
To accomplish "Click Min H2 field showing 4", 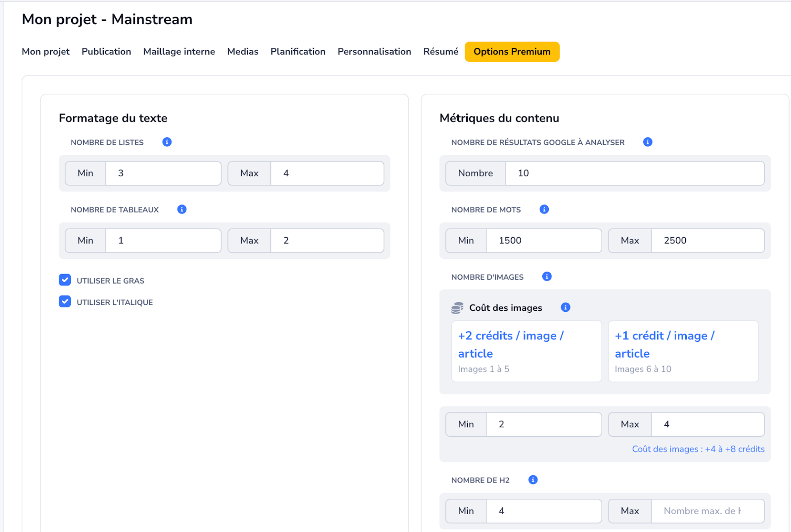I will click(x=544, y=511).
